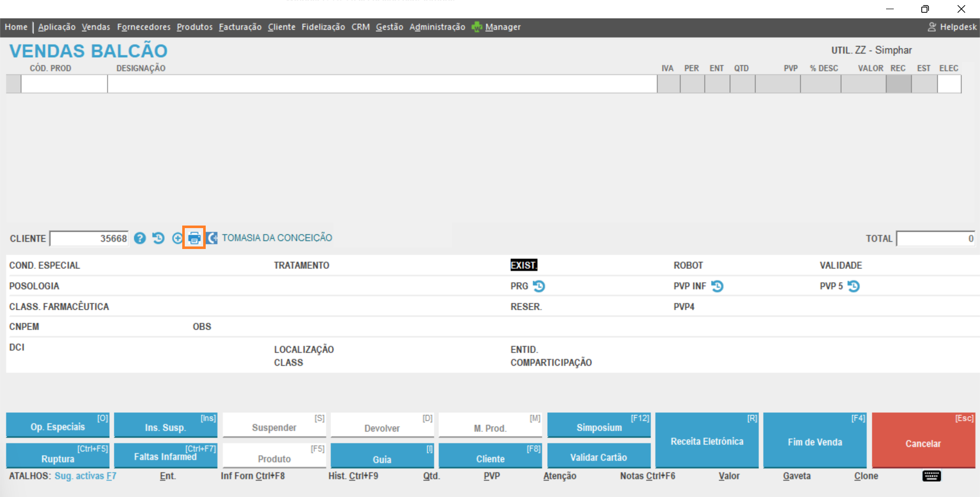Open the Manager menu
980x497 pixels.
502,27
